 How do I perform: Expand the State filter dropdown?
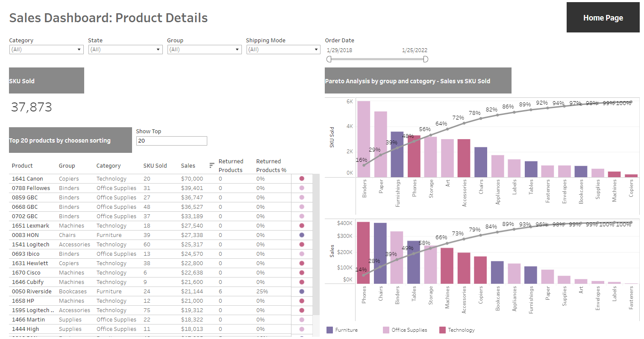[126, 50]
